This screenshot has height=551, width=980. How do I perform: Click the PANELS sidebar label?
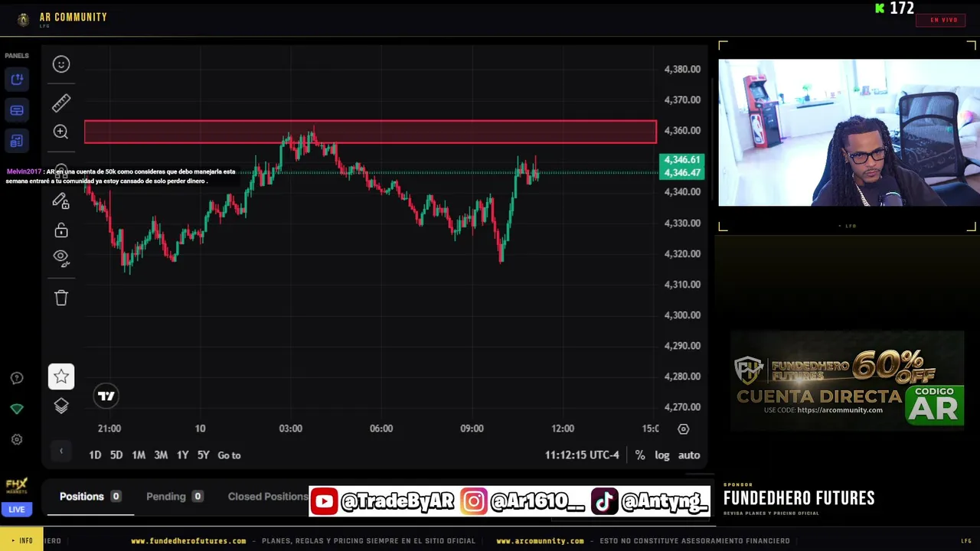click(17, 56)
